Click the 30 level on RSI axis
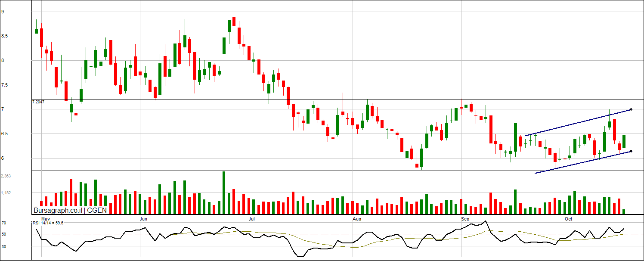The height and width of the screenshot is (261, 644). click(3, 246)
